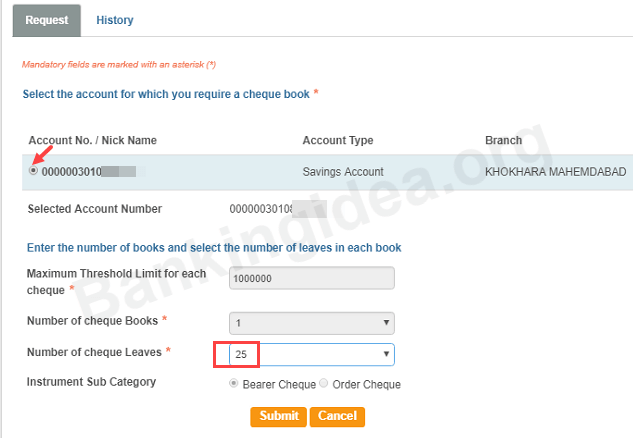Open the Number of cheque Leaves dropdown
Screen dimensions: 633x438
point(312,354)
